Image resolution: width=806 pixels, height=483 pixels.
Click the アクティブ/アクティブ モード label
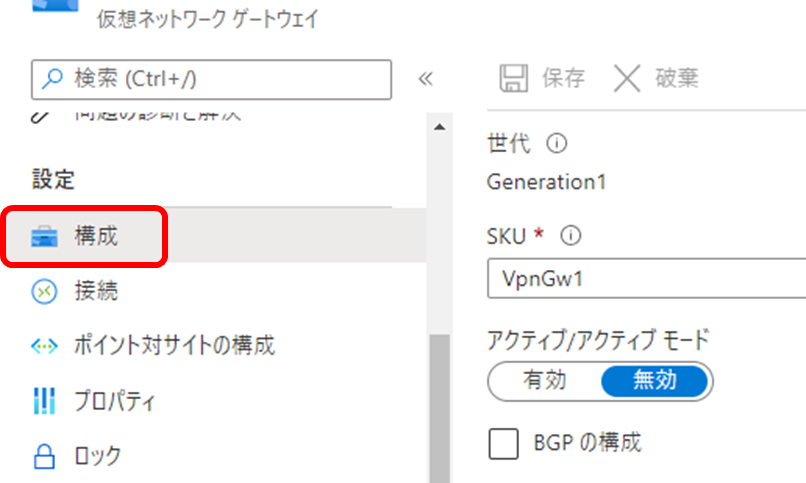click(598, 340)
